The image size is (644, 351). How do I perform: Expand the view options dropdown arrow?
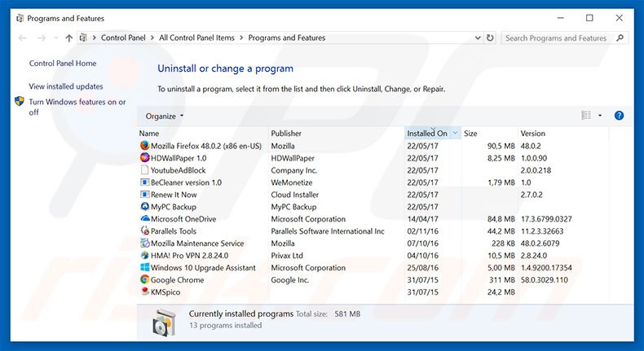point(600,116)
